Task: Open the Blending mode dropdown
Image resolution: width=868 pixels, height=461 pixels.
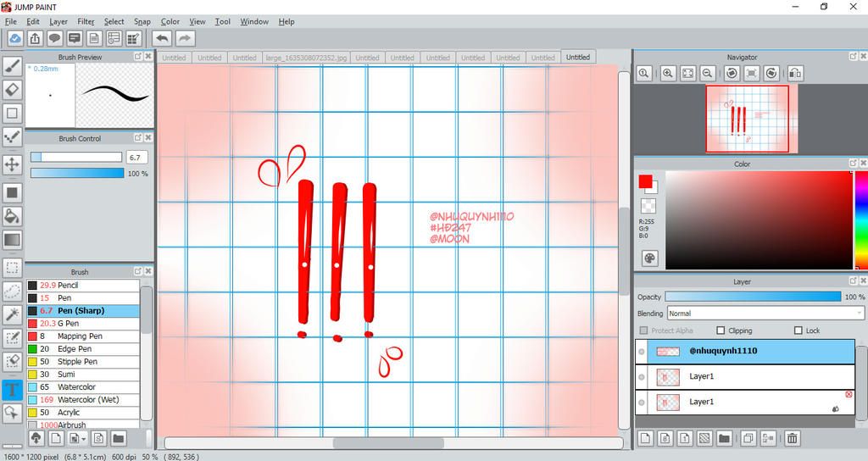Action: [765, 314]
